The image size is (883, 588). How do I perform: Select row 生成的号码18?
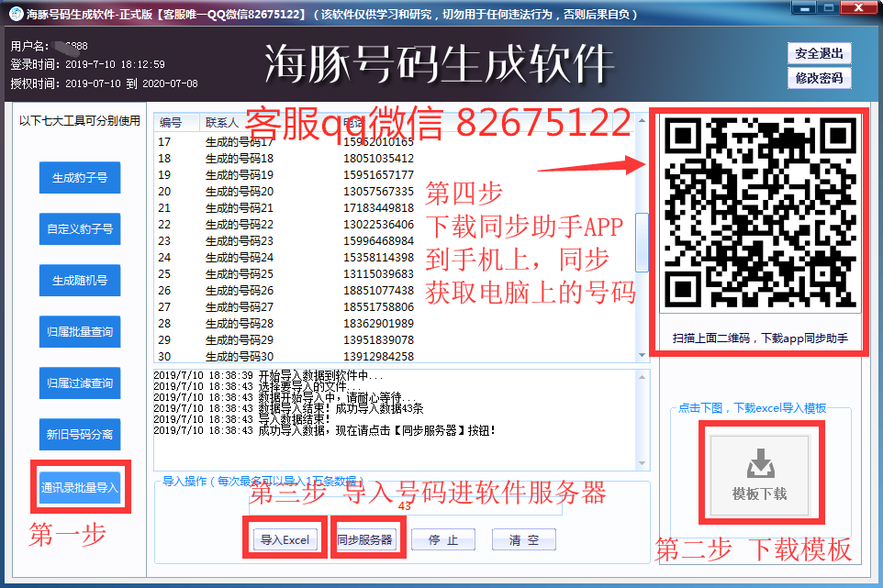(x=394, y=158)
